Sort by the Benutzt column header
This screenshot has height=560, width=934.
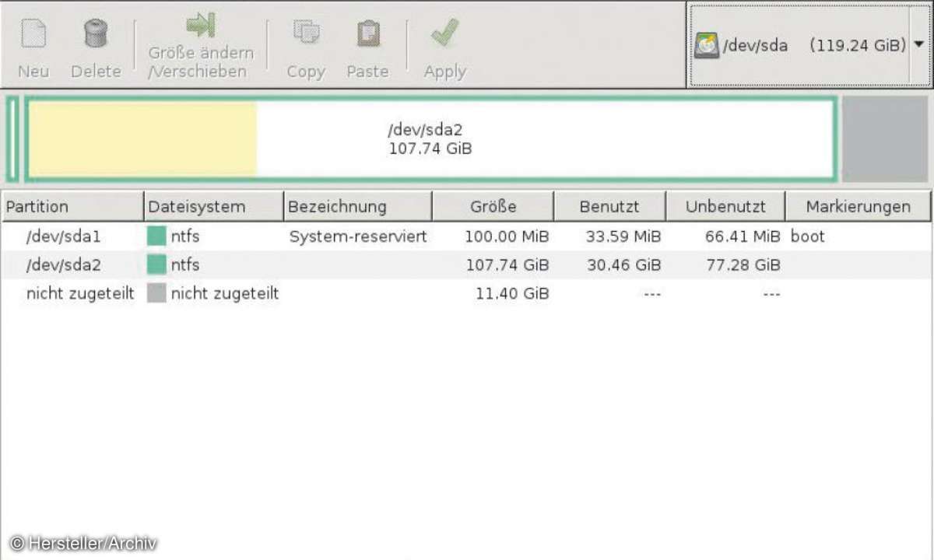click(609, 207)
